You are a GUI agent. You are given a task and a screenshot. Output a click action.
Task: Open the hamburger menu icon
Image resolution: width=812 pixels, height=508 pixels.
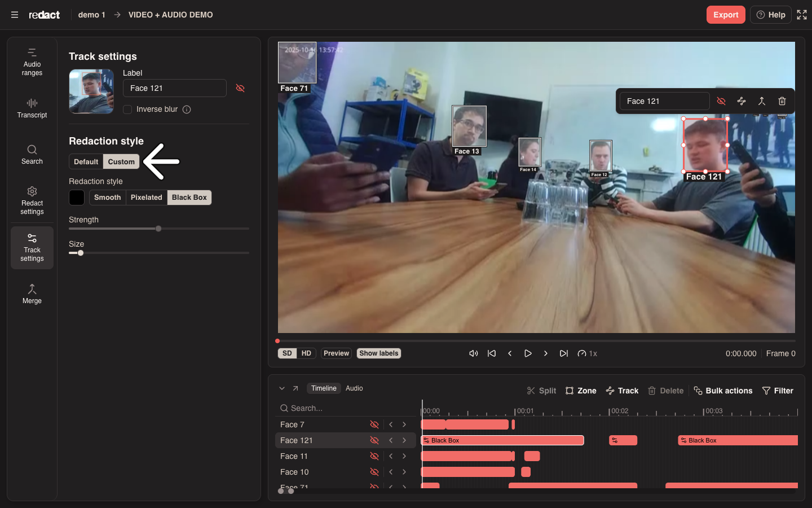pyautogui.click(x=15, y=15)
